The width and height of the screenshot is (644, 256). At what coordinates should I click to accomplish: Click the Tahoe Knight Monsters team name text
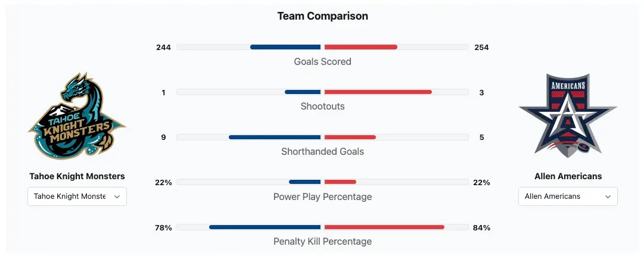(x=77, y=176)
